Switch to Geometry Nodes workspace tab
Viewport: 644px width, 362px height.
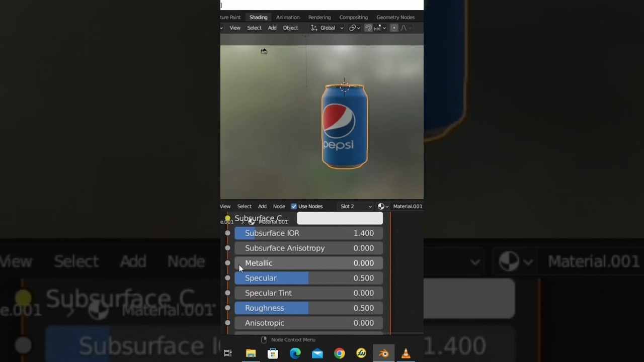pos(395,17)
